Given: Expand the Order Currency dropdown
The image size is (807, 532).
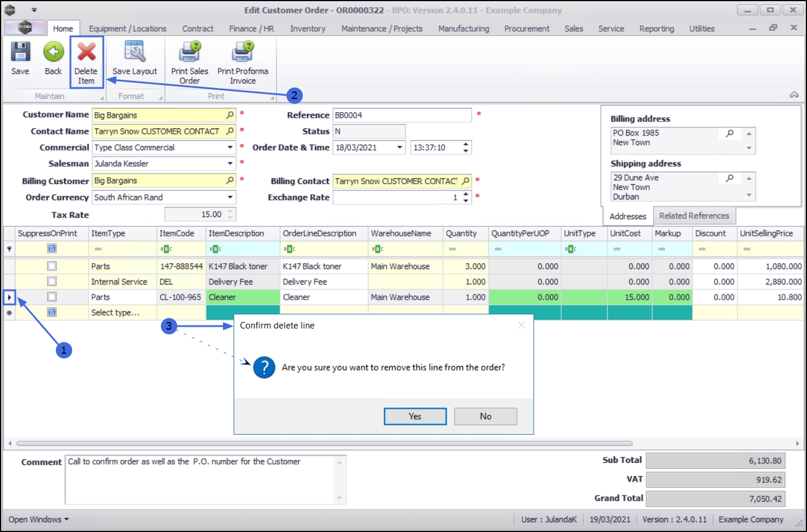Looking at the screenshot, I should pyautogui.click(x=230, y=198).
